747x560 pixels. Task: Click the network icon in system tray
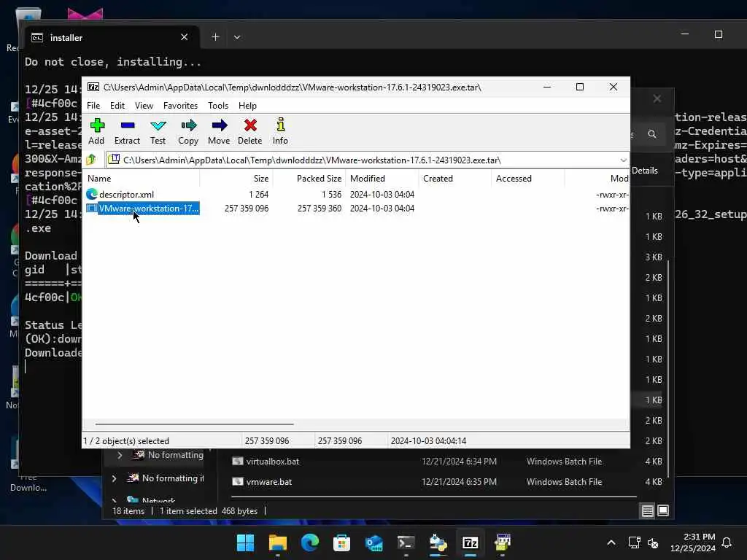pyautogui.click(x=634, y=542)
